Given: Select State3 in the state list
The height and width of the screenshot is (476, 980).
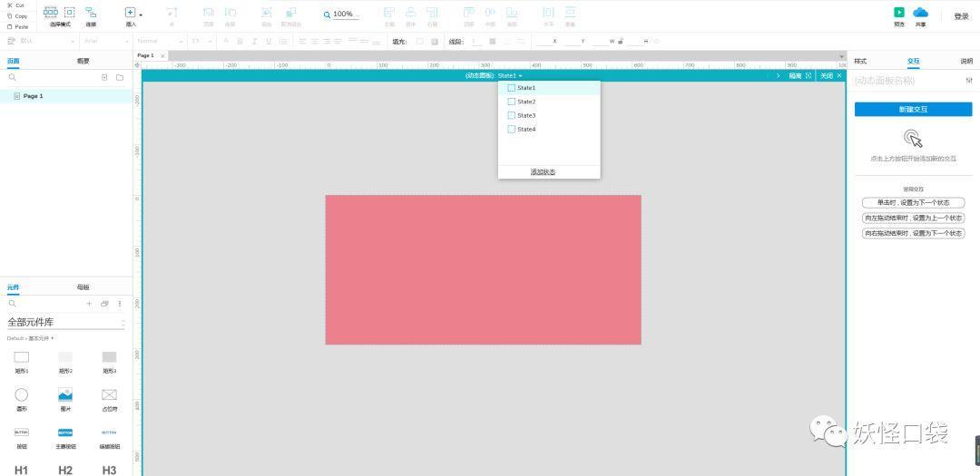Looking at the screenshot, I should [x=526, y=115].
